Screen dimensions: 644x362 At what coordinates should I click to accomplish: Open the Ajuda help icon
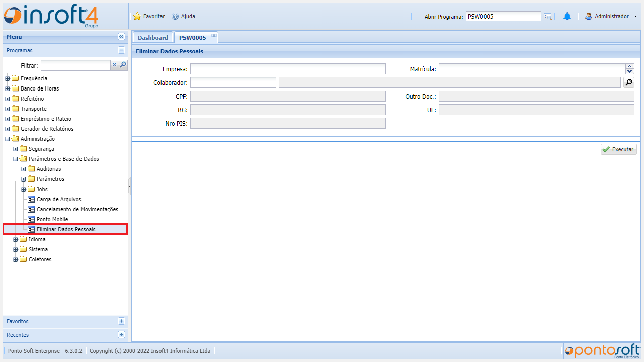click(x=175, y=16)
